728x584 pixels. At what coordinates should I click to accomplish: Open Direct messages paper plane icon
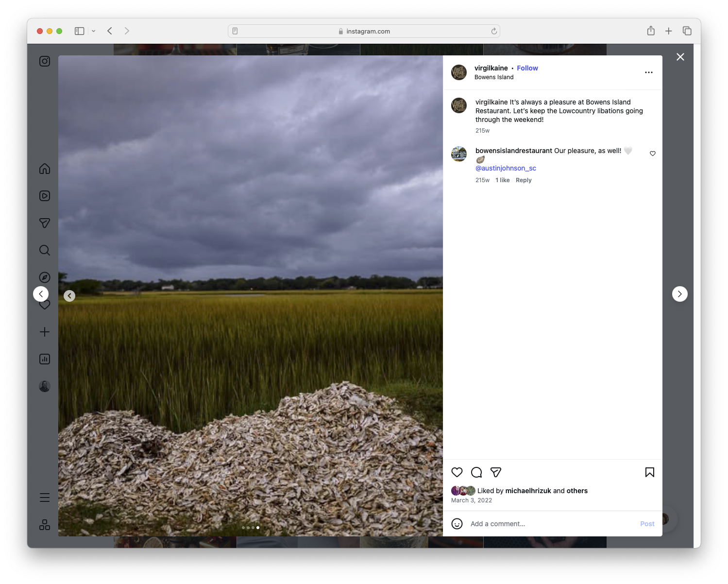[44, 223]
